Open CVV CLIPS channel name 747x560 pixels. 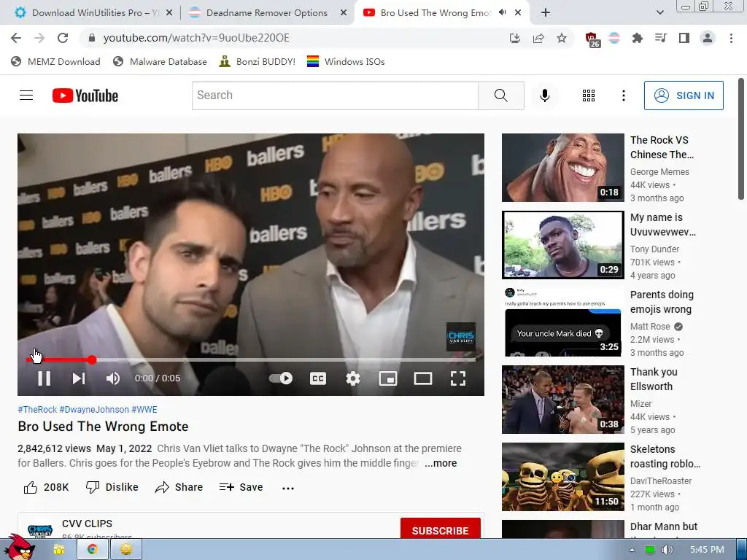[x=88, y=524]
